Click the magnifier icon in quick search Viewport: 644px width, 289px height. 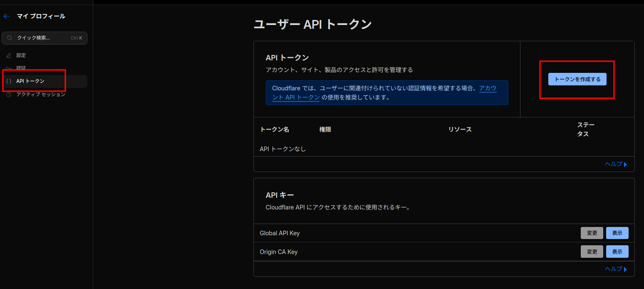tap(10, 38)
